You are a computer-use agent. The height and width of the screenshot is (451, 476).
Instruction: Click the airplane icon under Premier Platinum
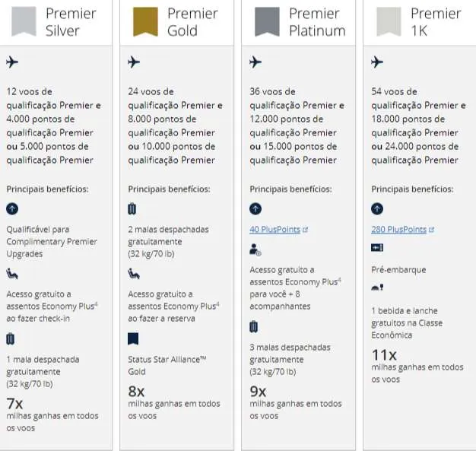click(255, 62)
